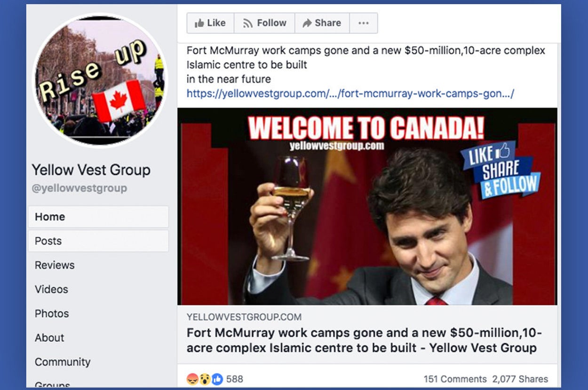Open the three-dots more options menu
Screen dimensions: 588x390
point(363,23)
